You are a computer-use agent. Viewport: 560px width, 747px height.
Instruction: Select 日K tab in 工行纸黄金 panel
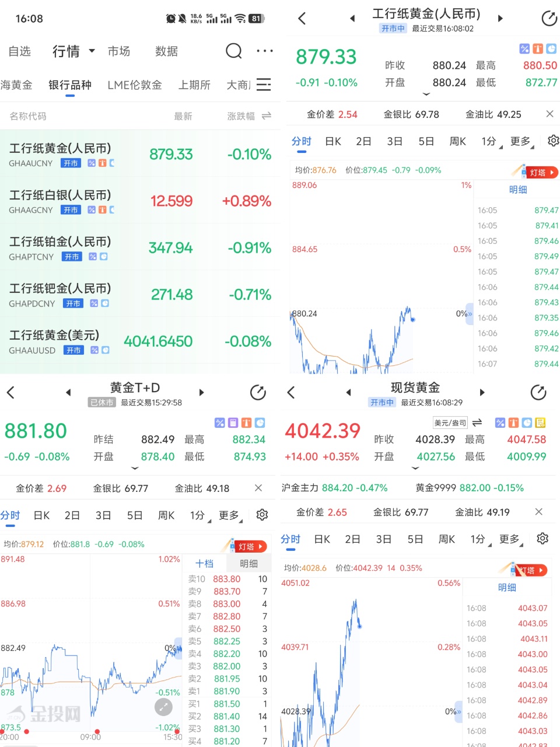click(x=333, y=141)
